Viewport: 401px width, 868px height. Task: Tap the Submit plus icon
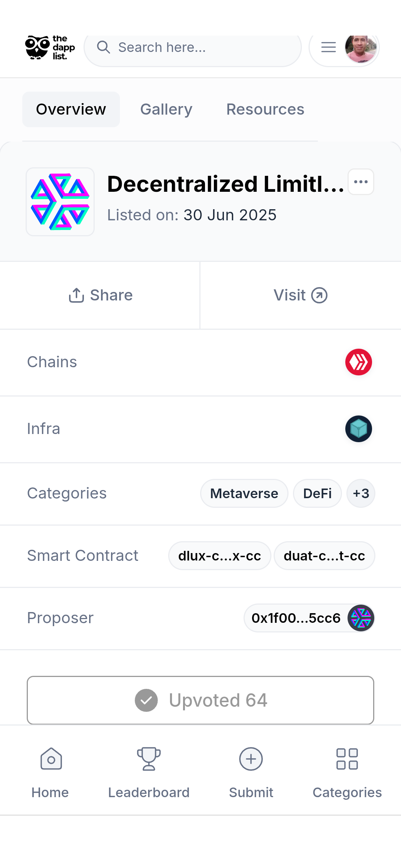(x=251, y=759)
